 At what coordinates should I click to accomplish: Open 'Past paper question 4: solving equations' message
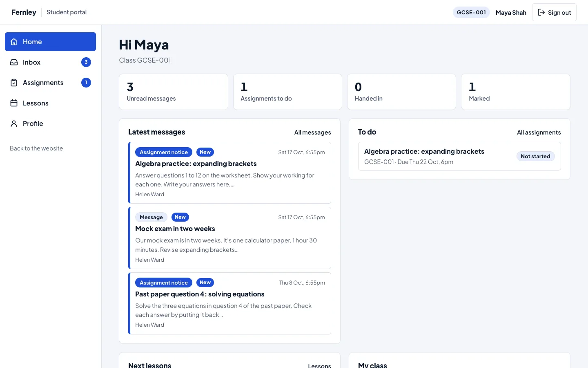click(x=229, y=303)
